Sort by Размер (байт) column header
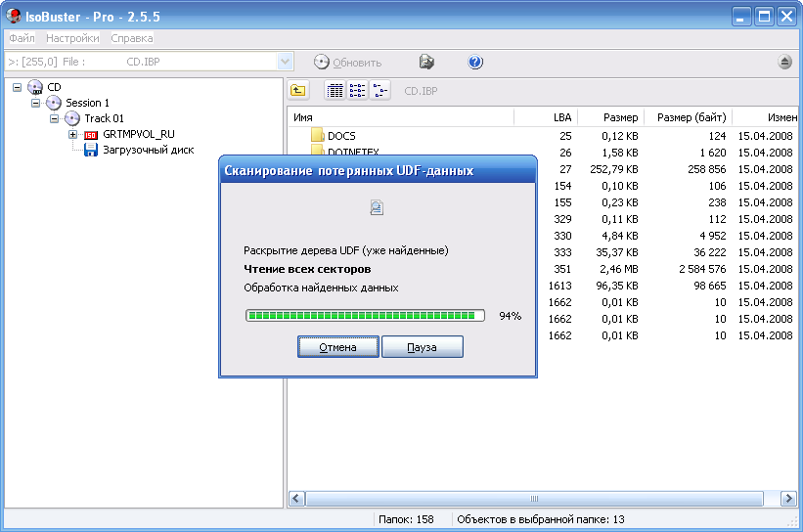The width and height of the screenshot is (803, 532). tap(689, 117)
